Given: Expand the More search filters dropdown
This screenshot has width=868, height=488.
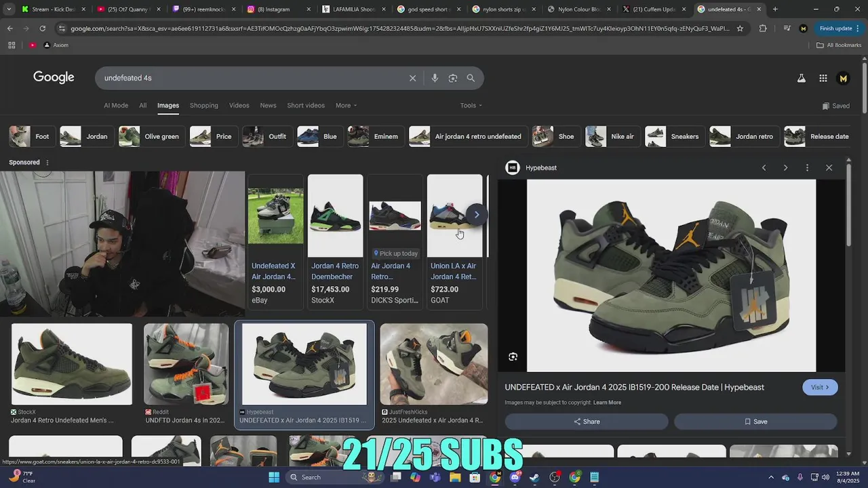Looking at the screenshot, I should 346,105.
